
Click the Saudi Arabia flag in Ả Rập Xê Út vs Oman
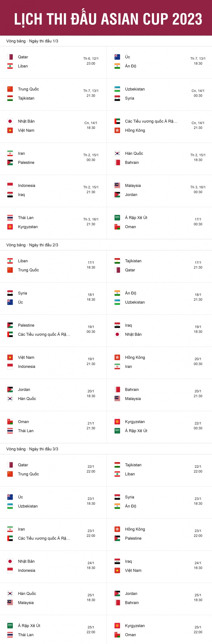tap(117, 218)
